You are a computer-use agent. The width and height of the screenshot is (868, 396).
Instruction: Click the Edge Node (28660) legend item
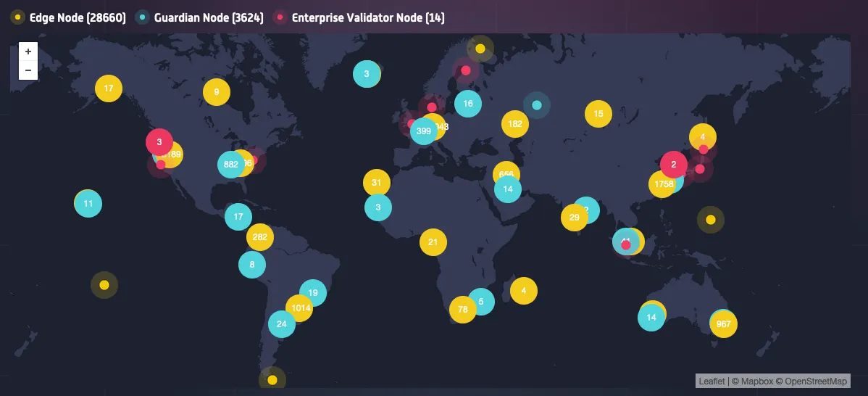coord(68,17)
